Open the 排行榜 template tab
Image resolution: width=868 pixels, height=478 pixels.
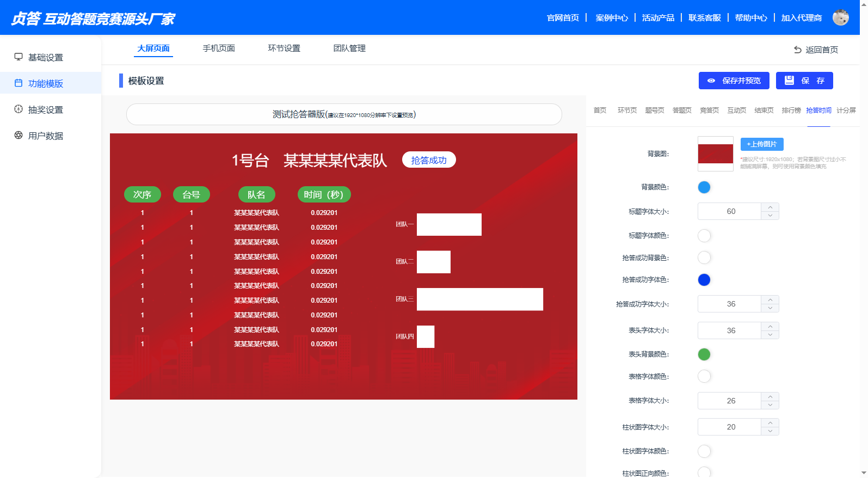coord(791,110)
